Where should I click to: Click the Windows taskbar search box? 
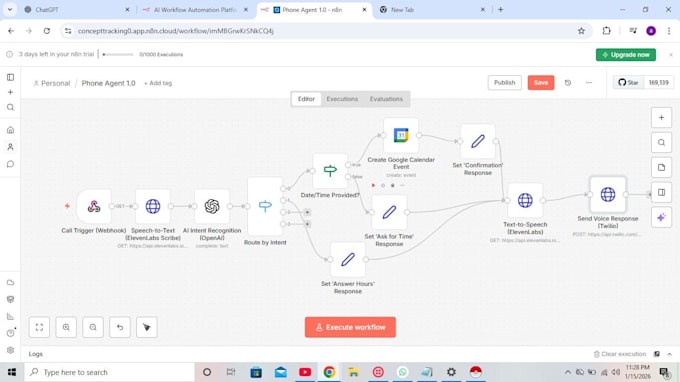[x=109, y=372]
